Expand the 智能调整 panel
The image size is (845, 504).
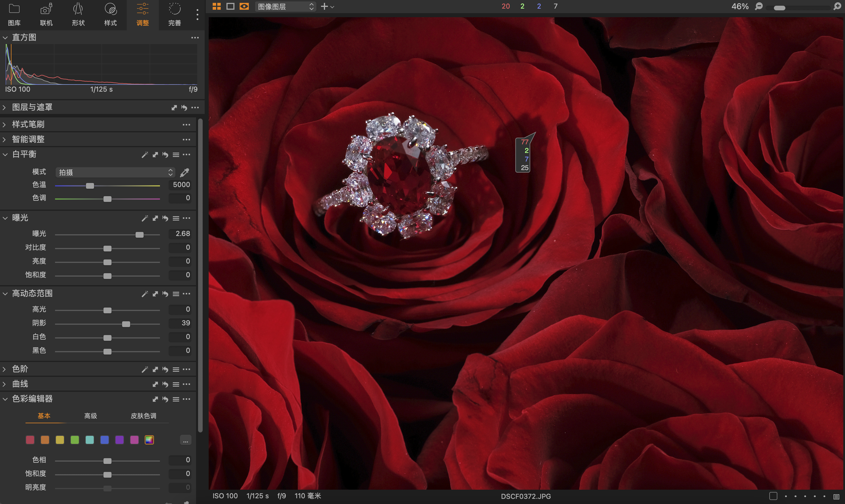[4, 139]
